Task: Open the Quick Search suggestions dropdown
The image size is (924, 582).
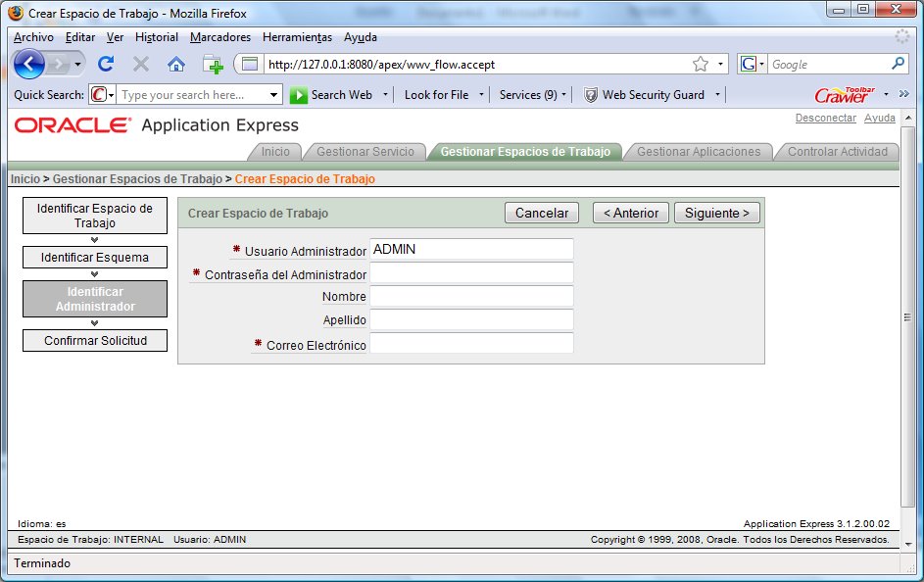Action: [x=273, y=95]
